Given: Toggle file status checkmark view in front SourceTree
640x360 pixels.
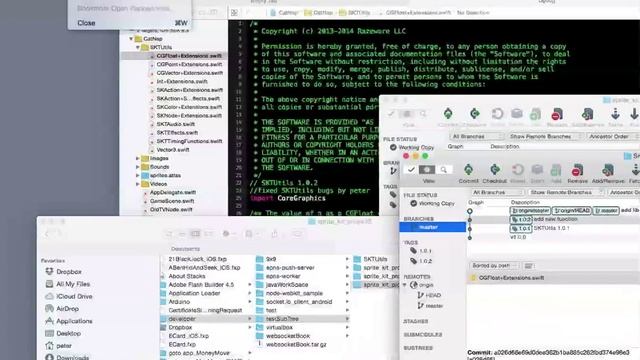Looking at the screenshot, I should 411,169.
